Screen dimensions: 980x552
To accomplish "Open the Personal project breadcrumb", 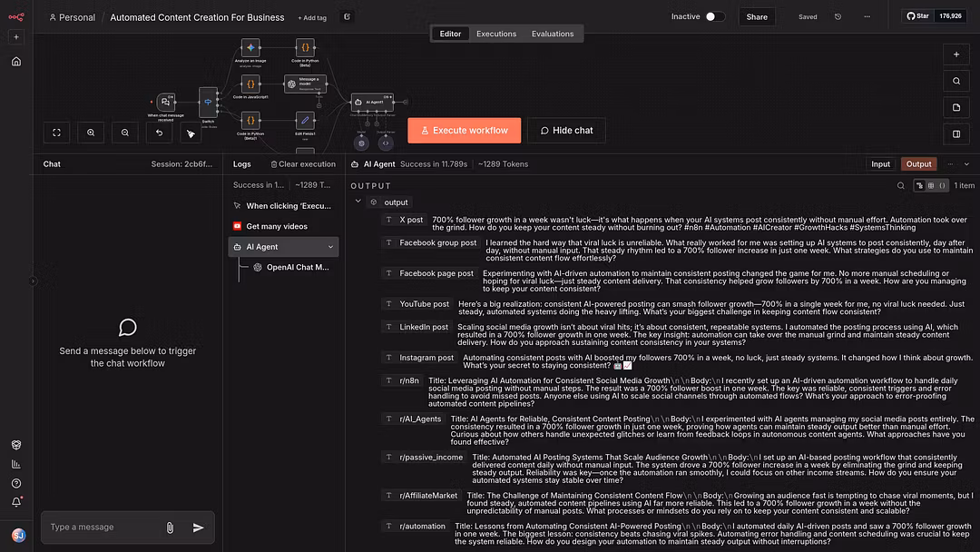I will (x=72, y=17).
